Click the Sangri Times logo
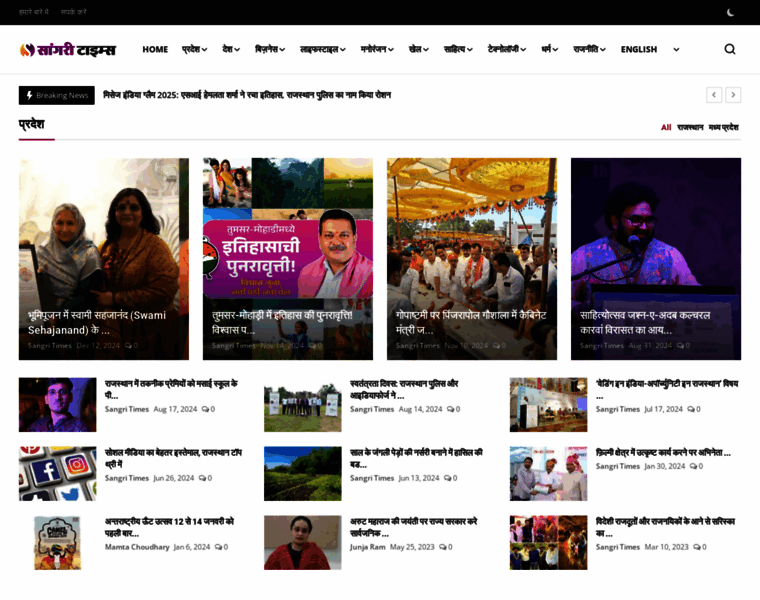 pos(68,49)
